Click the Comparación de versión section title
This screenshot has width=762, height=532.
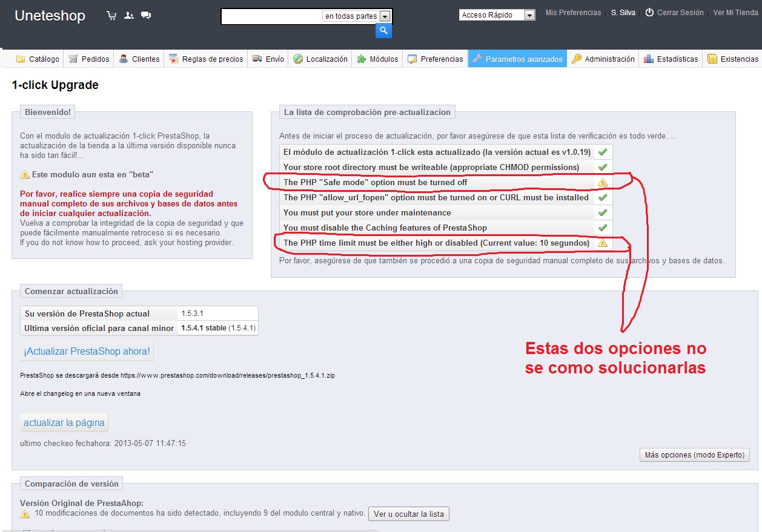(71, 484)
